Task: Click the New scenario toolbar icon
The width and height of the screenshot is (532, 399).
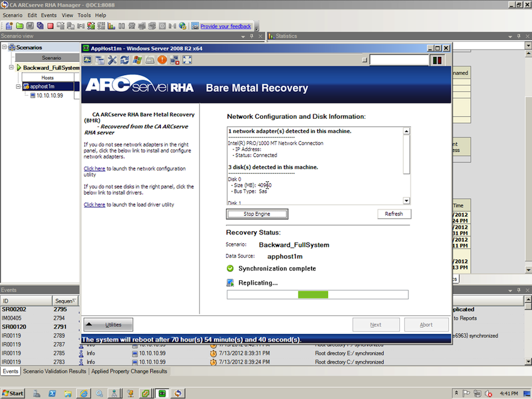Action: pyautogui.click(x=9, y=26)
